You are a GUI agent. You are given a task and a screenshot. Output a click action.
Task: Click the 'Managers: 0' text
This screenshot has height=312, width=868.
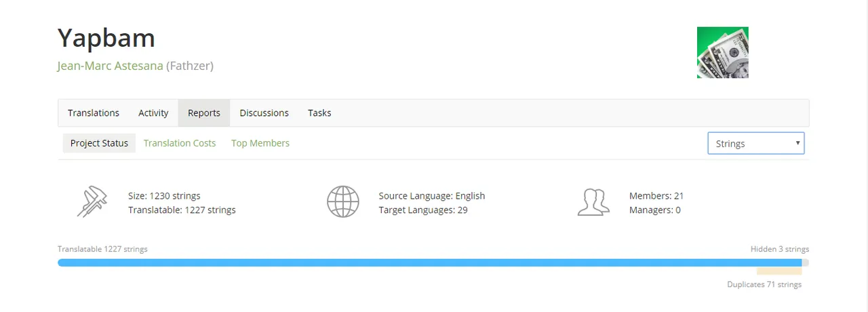pos(655,210)
